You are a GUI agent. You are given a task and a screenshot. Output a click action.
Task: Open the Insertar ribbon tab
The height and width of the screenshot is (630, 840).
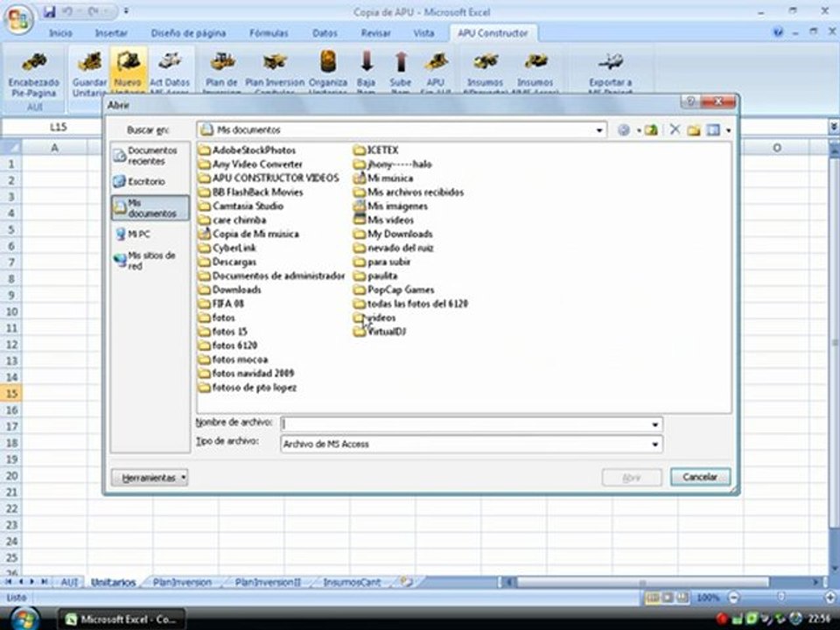click(111, 33)
